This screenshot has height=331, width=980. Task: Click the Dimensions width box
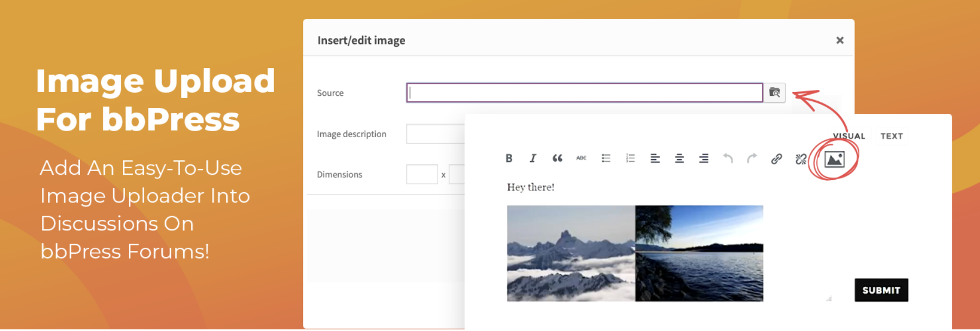pos(422,174)
